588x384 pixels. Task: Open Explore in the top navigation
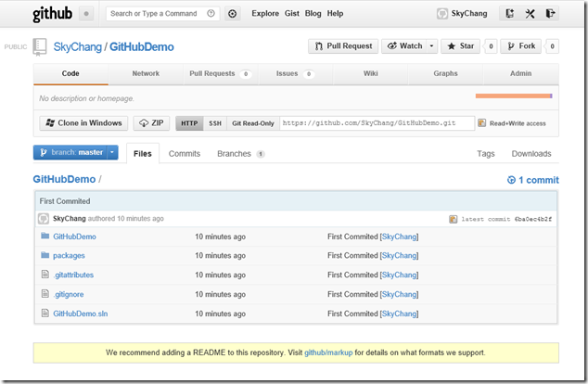(265, 14)
